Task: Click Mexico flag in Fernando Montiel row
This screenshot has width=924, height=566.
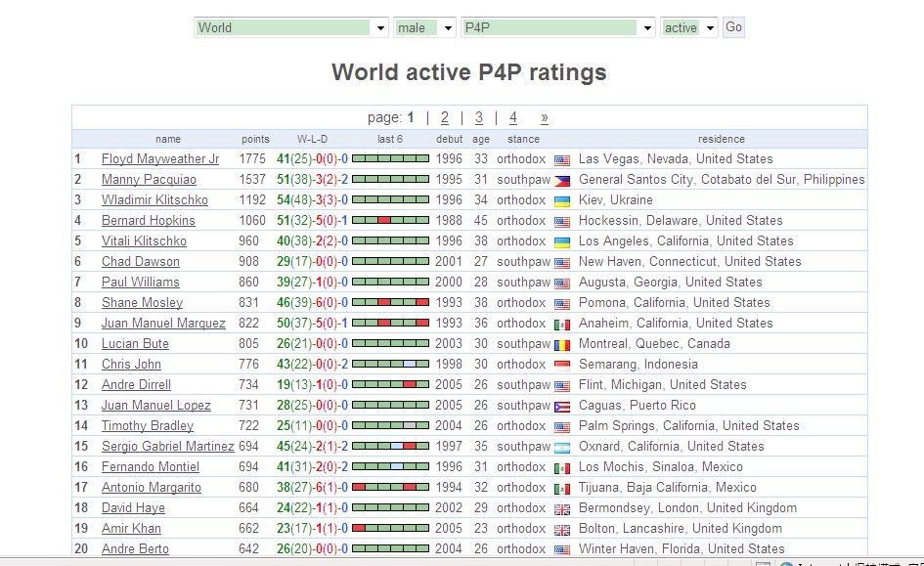Action: pyautogui.click(x=562, y=468)
